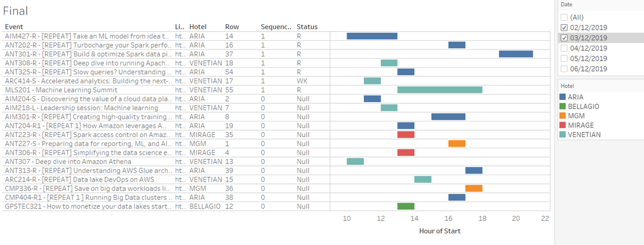Screen dimensions: 644x245
Task: Click the AIM204-S Gantt bar
Action: tap(372, 99)
